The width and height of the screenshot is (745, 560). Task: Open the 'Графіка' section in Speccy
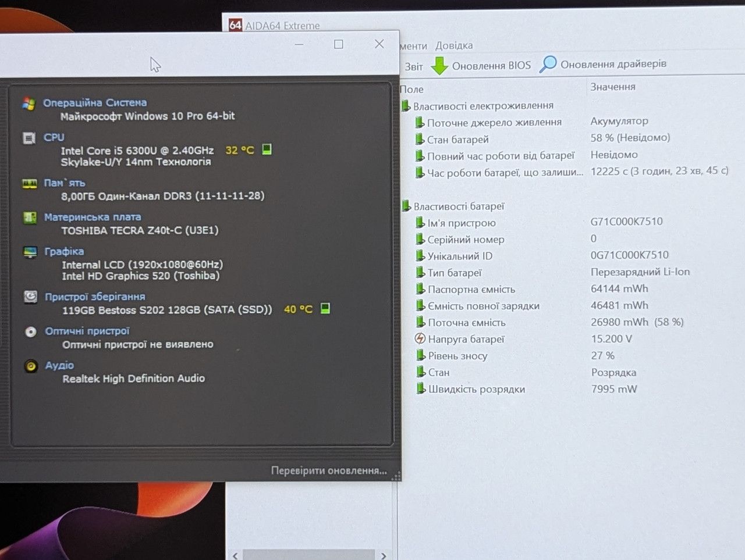pyautogui.click(x=65, y=251)
